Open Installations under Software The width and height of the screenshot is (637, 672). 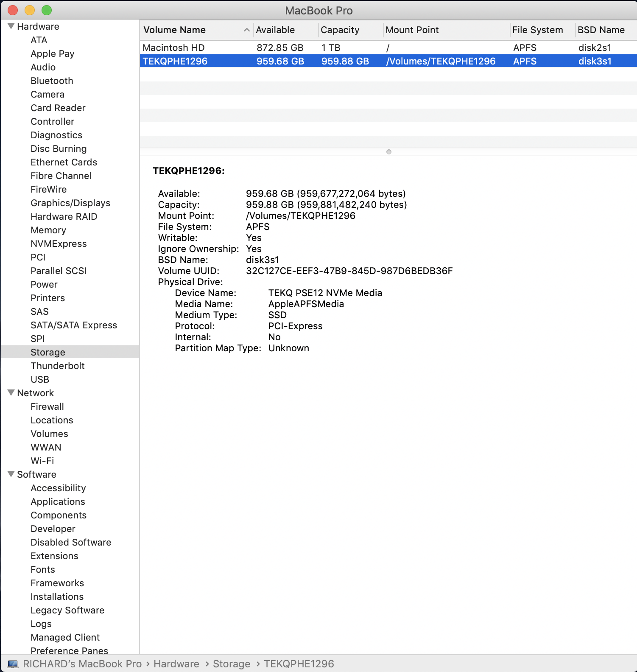tap(57, 596)
